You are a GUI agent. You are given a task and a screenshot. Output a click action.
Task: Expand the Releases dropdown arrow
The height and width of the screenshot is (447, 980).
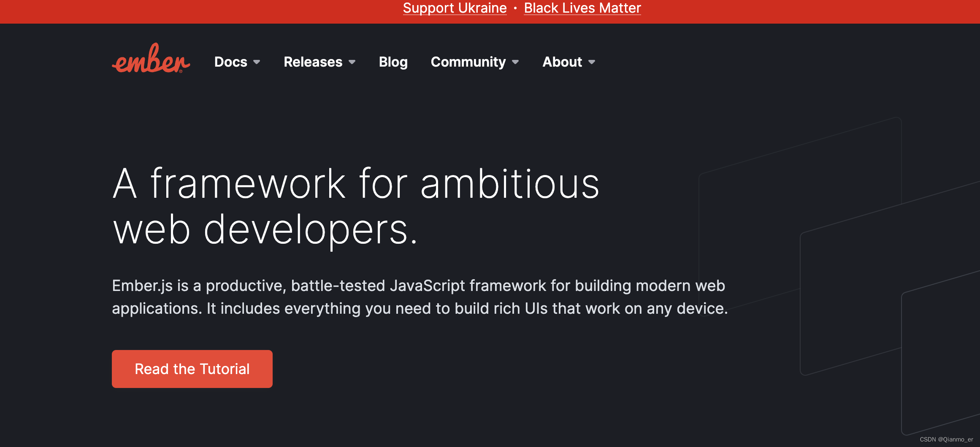click(x=352, y=62)
